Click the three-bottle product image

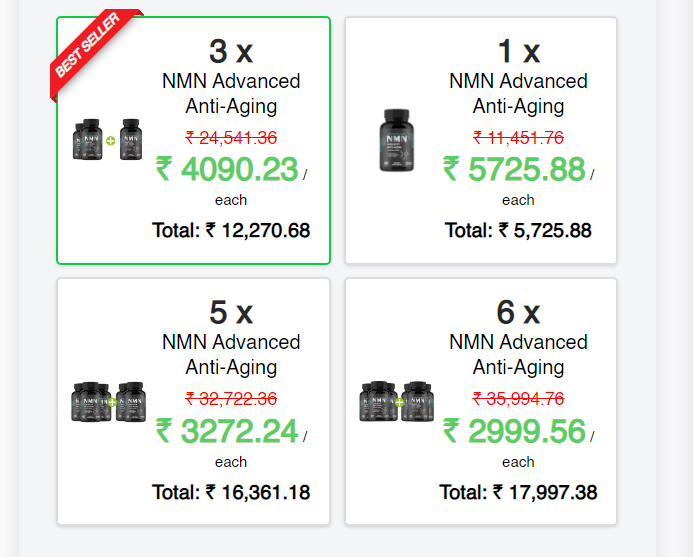(x=110, y=141)
